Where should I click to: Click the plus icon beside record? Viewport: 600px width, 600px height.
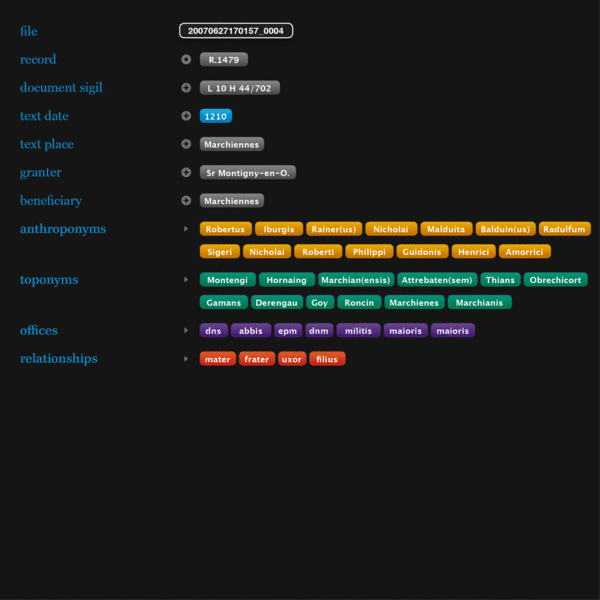pyautogui.click(x=186, y=60)
